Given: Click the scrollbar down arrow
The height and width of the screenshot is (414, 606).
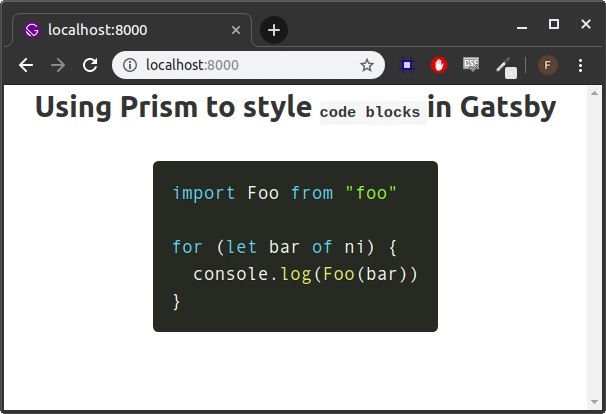Looking at the screenshot, I should coord(594,402).
